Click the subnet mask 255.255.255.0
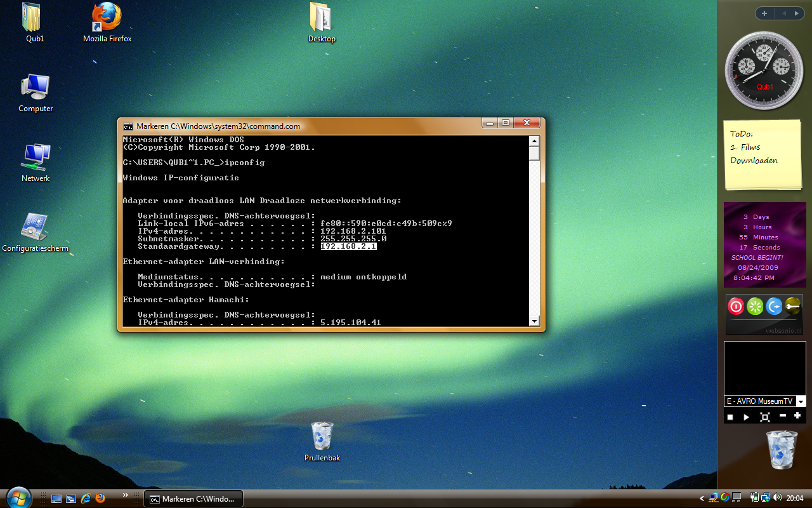This screenshot has height=508, width=812. coord(353,239)
